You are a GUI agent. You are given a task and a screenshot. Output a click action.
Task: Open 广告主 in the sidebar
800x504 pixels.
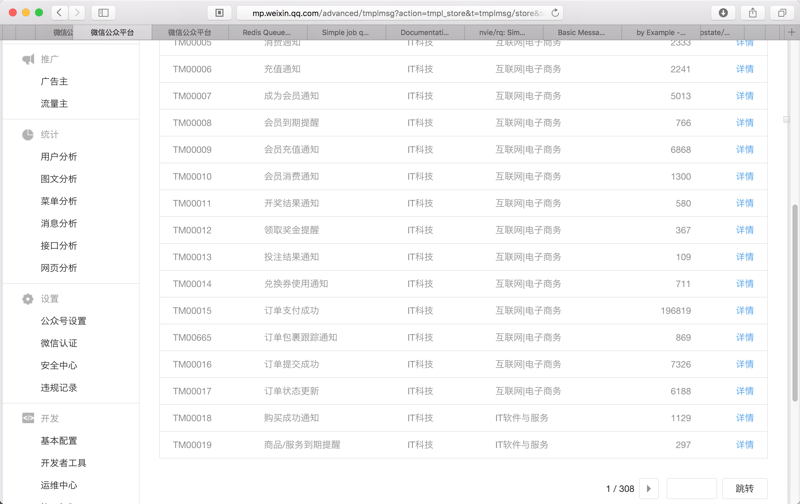coord(54,82)
